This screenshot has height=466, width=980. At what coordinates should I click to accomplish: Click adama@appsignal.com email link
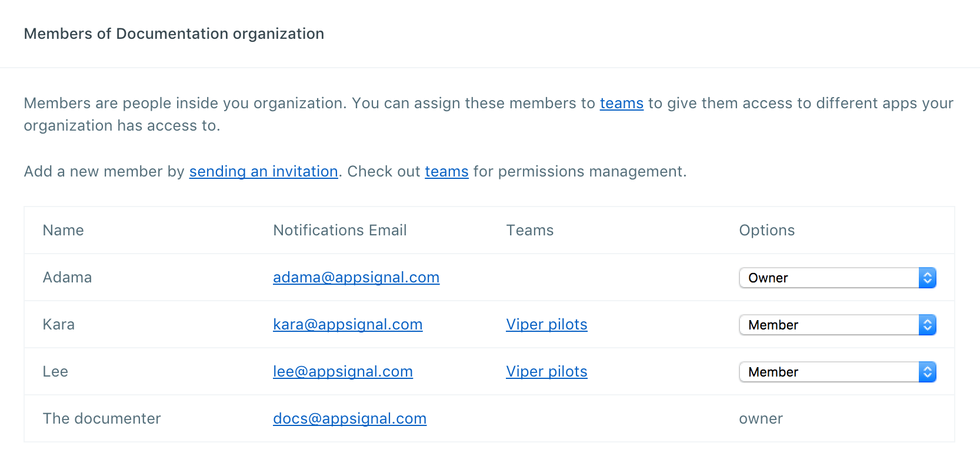click(356, 278)
